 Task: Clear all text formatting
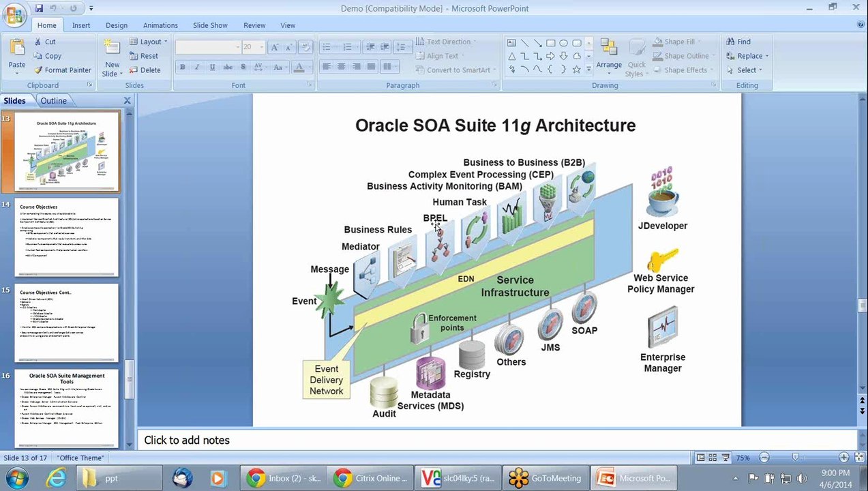[305, 47]
